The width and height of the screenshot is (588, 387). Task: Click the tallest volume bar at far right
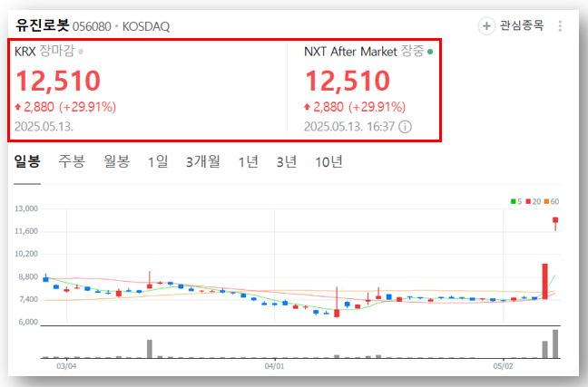[555, 343]
